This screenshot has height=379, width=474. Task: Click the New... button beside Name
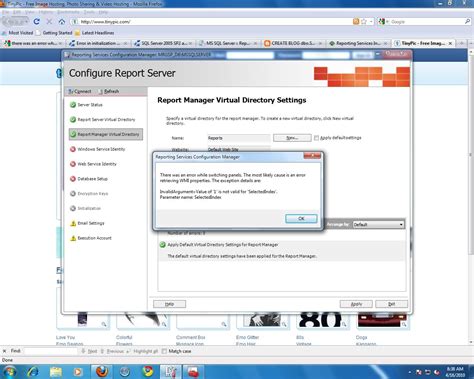292,138
